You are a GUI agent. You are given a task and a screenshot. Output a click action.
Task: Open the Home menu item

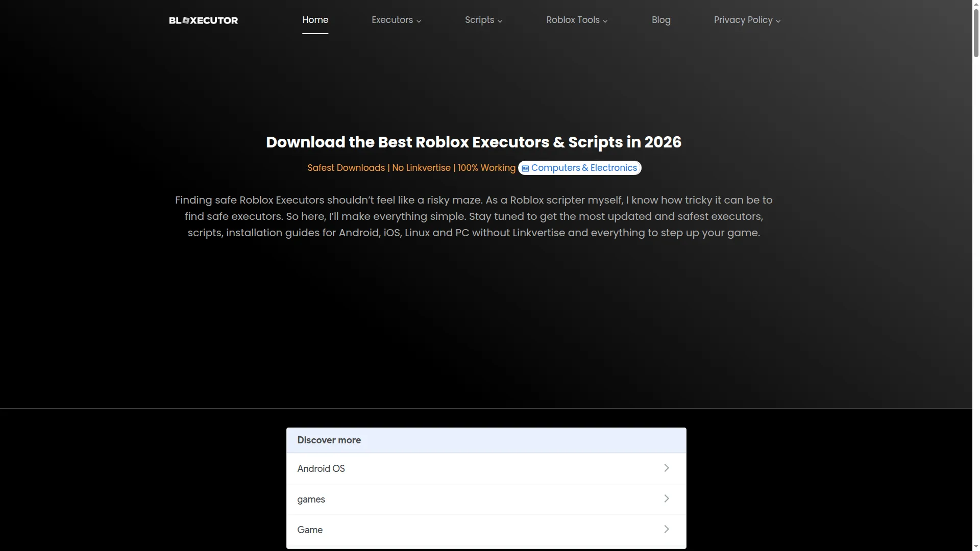[x=315, y=20]
